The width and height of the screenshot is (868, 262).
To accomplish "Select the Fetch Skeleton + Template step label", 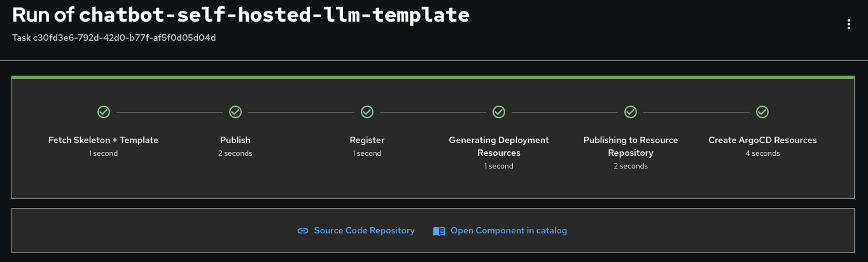I will pos(103,140).
